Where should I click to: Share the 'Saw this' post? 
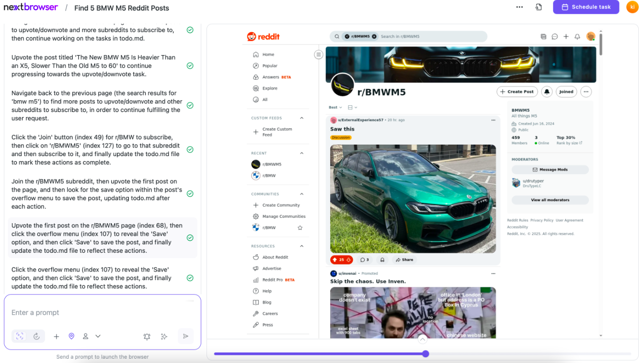404,260
